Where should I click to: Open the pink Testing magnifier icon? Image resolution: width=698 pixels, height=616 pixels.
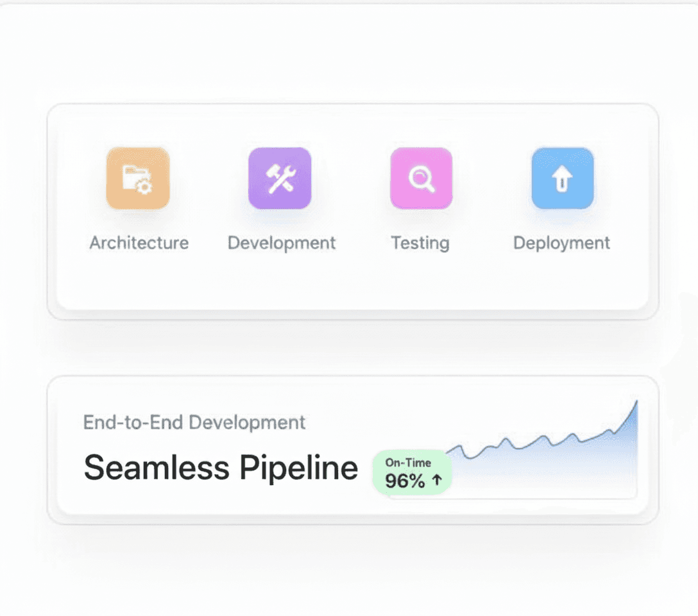(421, 178)
